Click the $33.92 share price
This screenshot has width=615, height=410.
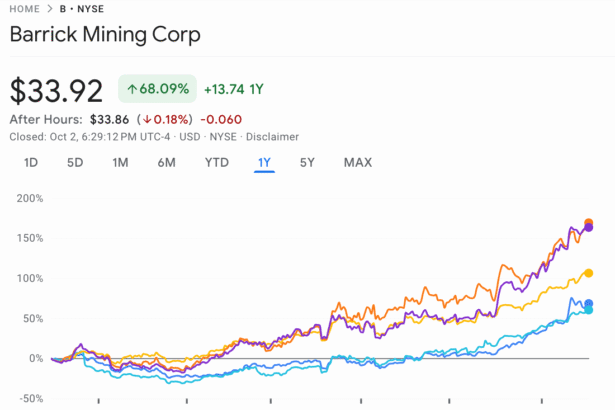tap(57, 90)
